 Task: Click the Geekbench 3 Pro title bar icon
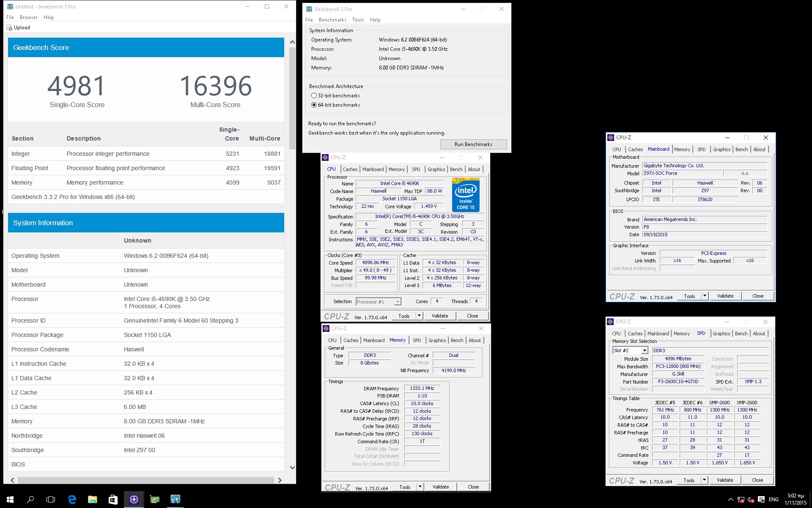309,9
